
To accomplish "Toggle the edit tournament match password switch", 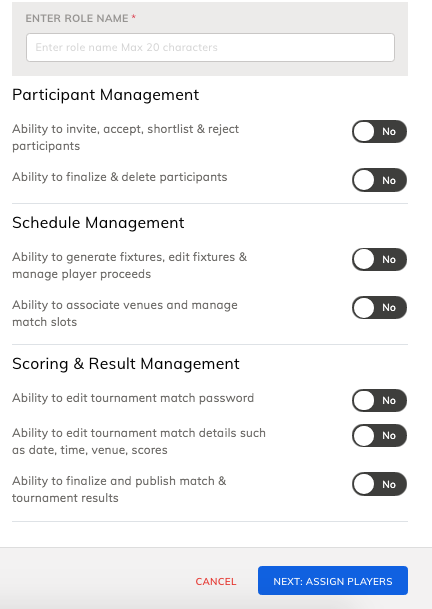I will click(379, 400).
